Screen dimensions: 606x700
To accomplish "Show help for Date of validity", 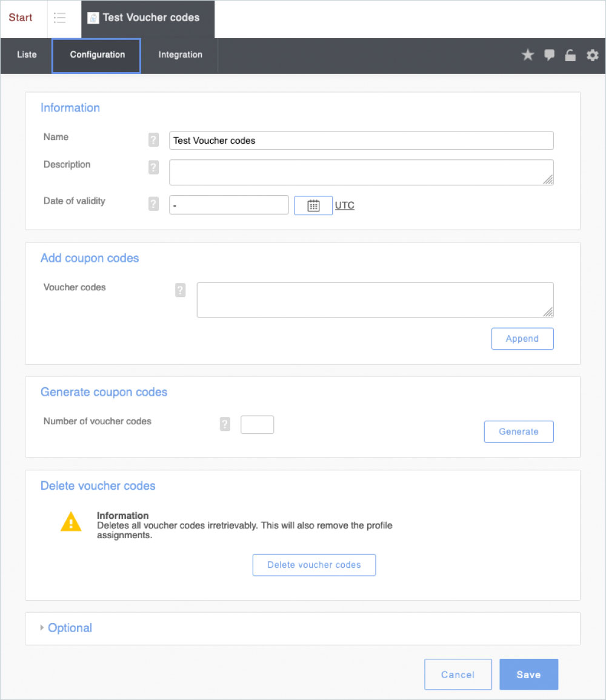I will [153, 204].
